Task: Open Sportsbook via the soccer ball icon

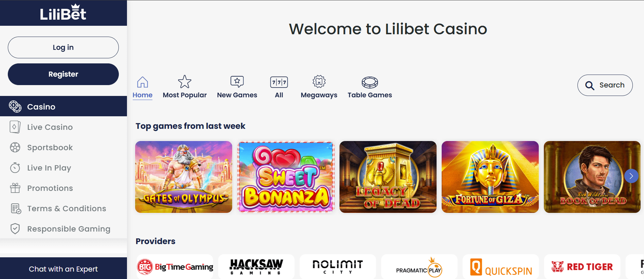Action: tap(15, 147)
